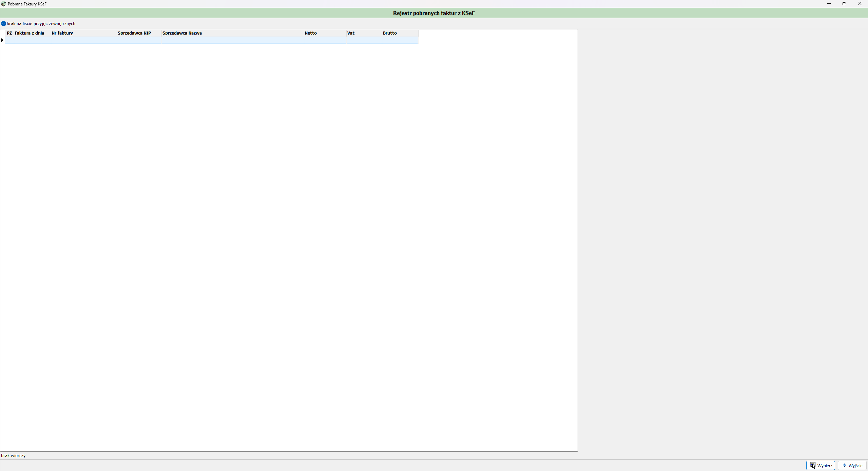Select the highlighted empty first table row
Image resolution: width=868 pixels, height=471 pixels.
click(x=212, y=40)
